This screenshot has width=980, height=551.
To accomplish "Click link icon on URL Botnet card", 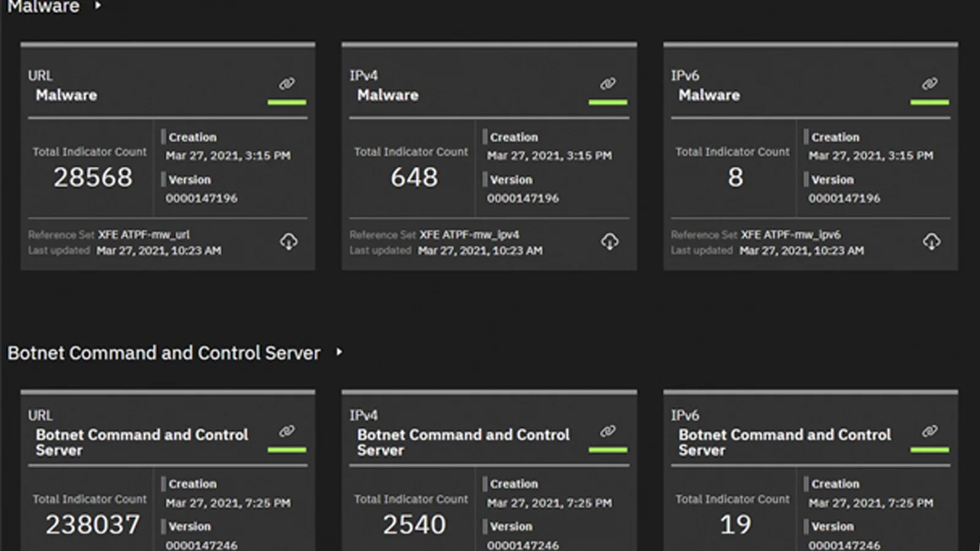I will point(287,432).
